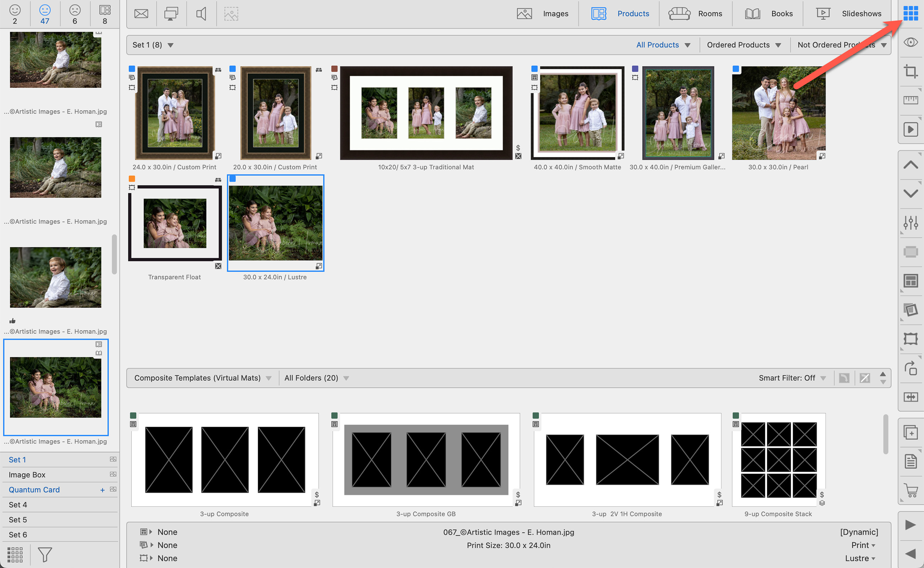
Task: Click the speaker sound icon
Action: [201, 14]
